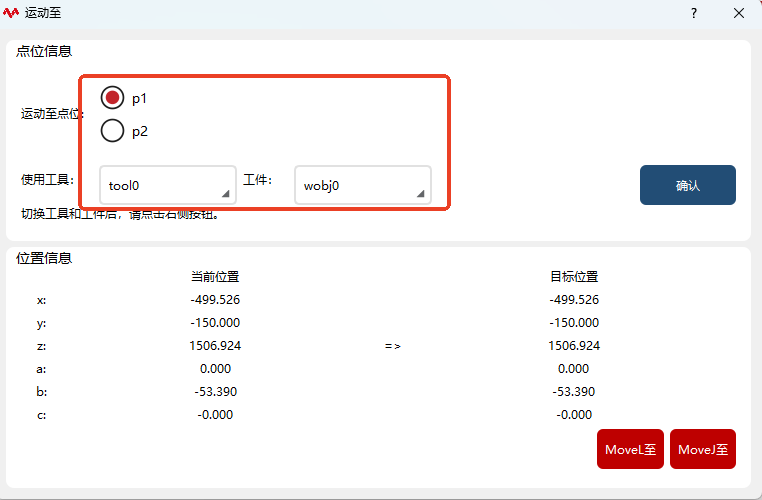Click the red waveform app logo in title bar
The height and width of the screenshot is (500, 762).
[x=11, y=13]
